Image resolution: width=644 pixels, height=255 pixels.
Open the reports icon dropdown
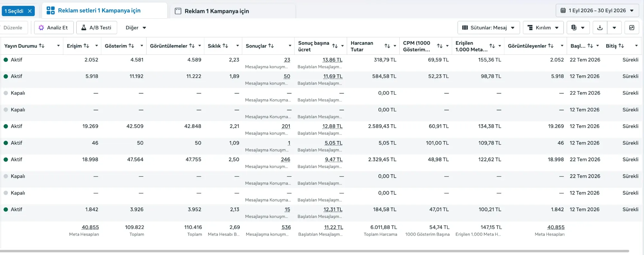coord(578,28)
